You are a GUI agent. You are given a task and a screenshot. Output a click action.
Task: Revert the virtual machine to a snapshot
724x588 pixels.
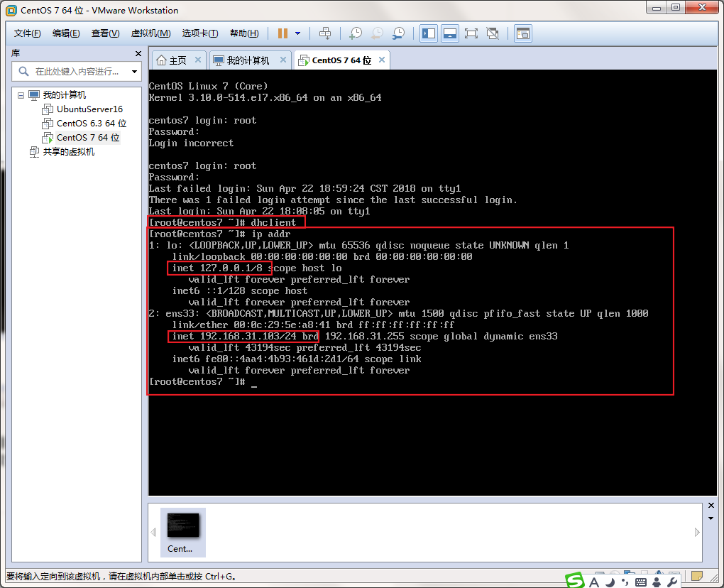coord(377,33)
